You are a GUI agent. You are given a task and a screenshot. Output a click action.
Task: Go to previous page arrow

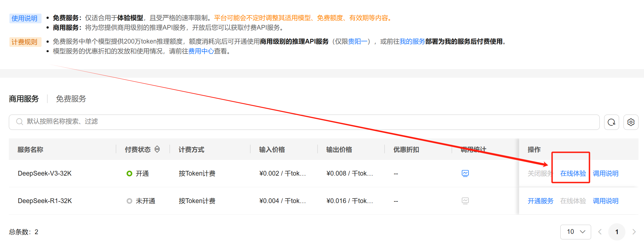[x=600, y=232]
